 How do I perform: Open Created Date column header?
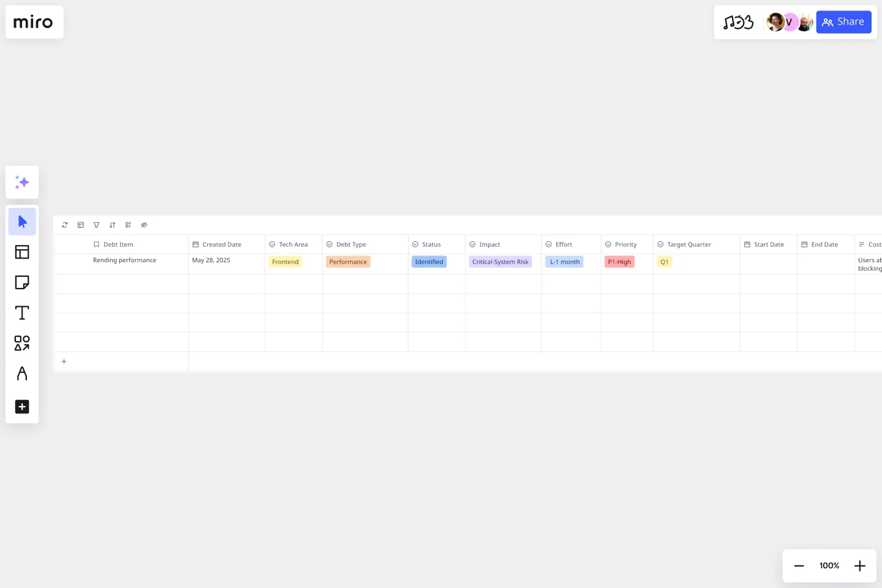coord(227,244)
